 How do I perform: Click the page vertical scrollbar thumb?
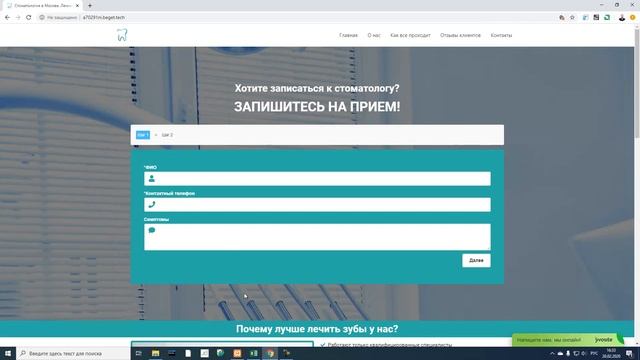click(x=637, y=84)
